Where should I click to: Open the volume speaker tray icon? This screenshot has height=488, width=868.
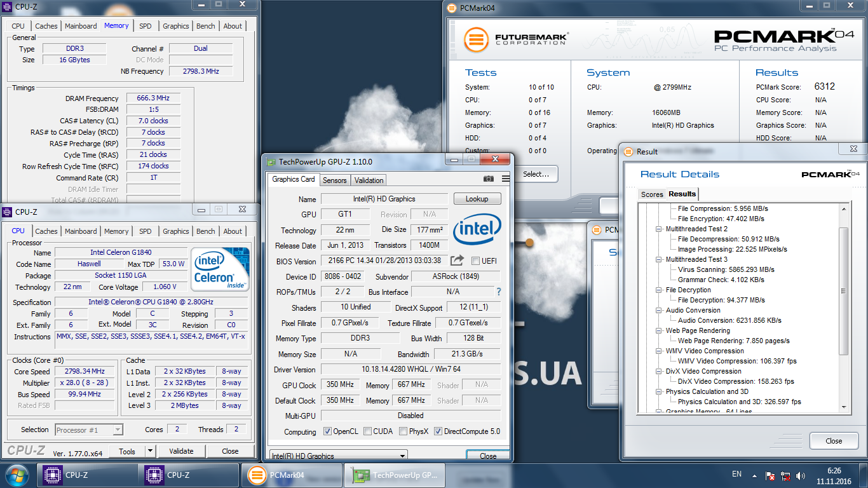[x=801, y=475]
